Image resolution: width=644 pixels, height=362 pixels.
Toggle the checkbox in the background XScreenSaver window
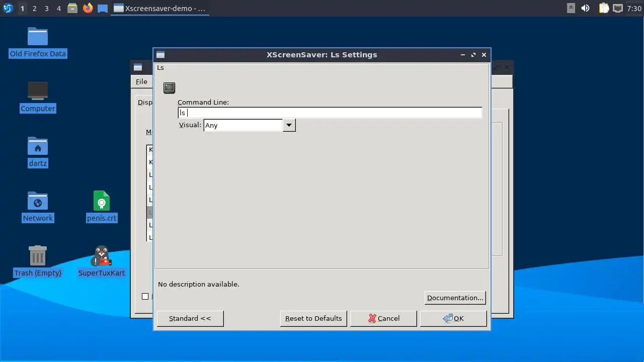[145, 297]
